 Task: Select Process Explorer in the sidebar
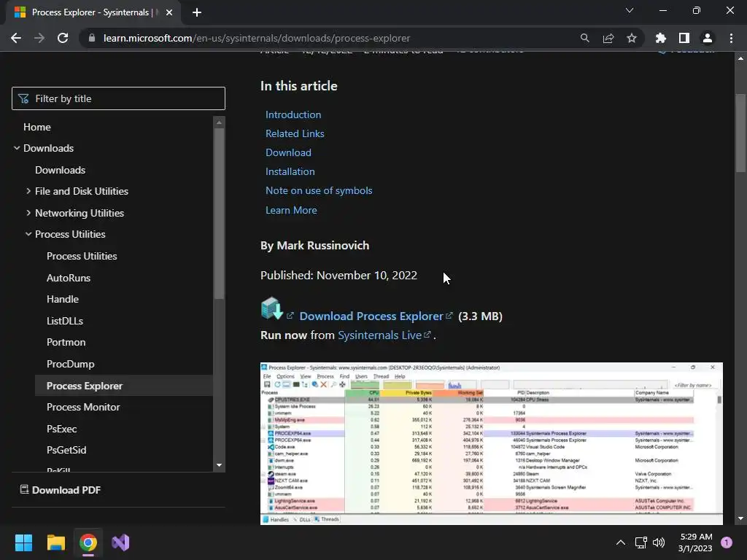pos(124,386)
